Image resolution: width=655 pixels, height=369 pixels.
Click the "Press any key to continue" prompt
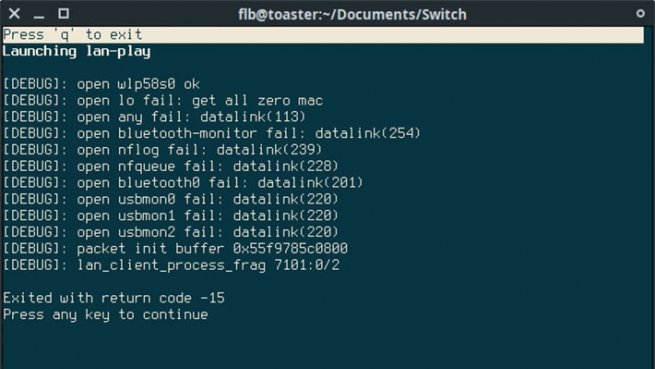click(105, 314)
